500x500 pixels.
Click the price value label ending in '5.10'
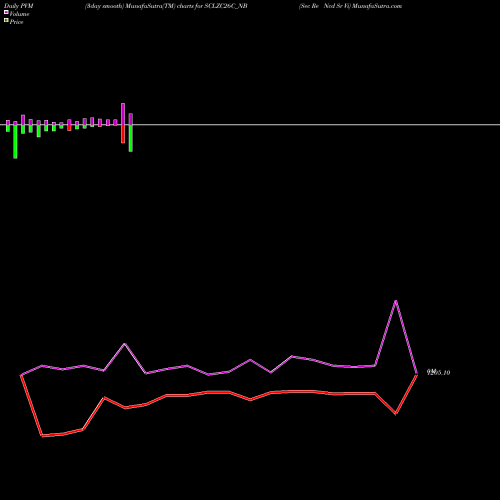point(439,372)
